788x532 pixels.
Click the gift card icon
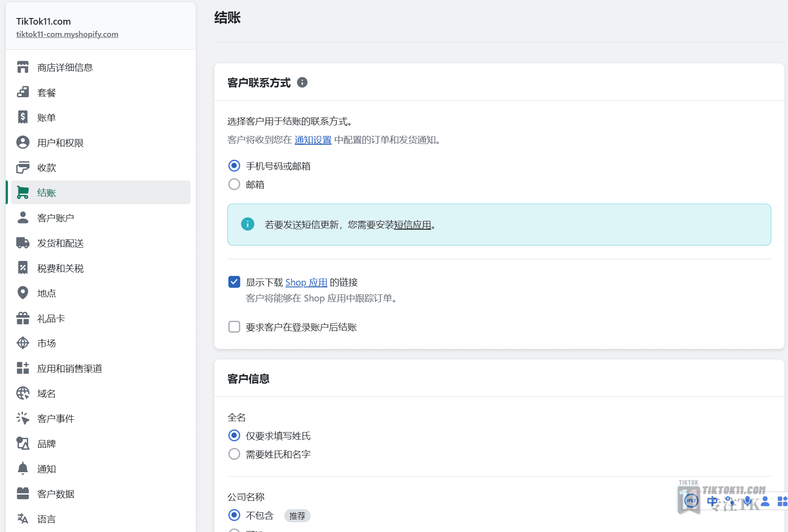(x=23, y=318)
